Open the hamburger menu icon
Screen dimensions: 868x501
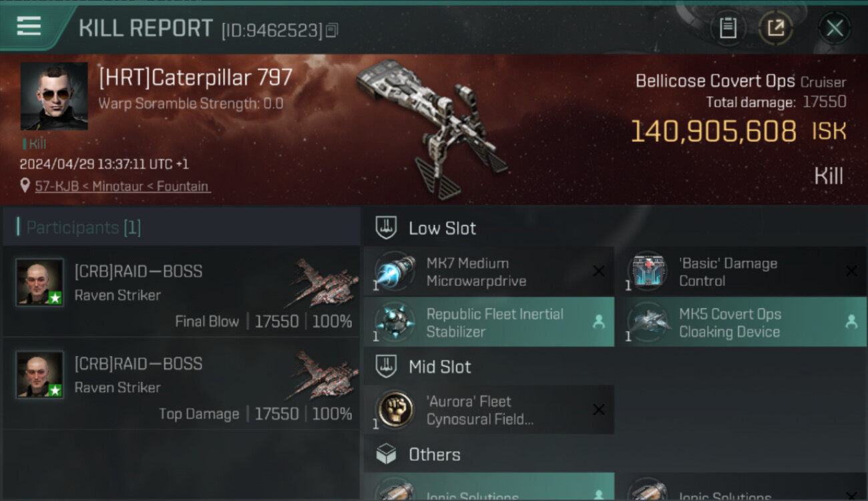[x=29, y=26]
